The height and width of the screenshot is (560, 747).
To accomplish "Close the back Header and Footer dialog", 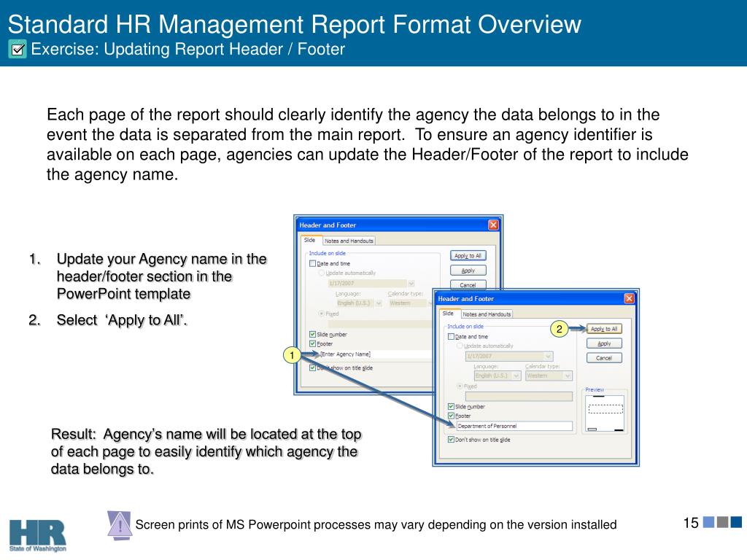I will pyautogui.click(x=493, y=225).
